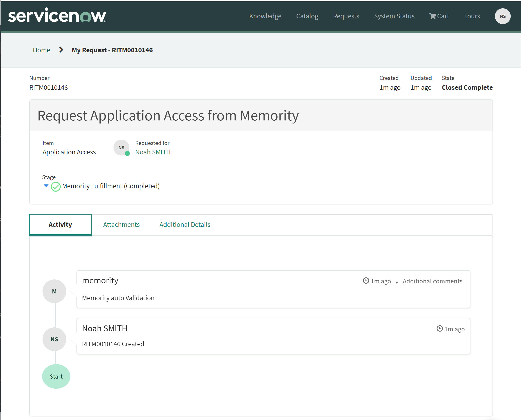Click the NS avatar beside Requested for
Image resolution: width=521 pixels, height=420 pixels.
tap(121, 148)
